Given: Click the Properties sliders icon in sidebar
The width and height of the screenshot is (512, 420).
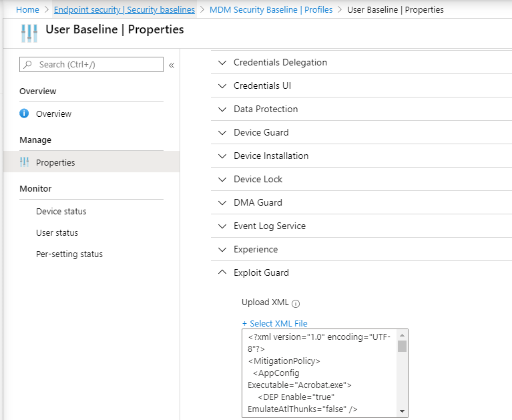Looking at the screenshot, I should (x=24, y=162).
